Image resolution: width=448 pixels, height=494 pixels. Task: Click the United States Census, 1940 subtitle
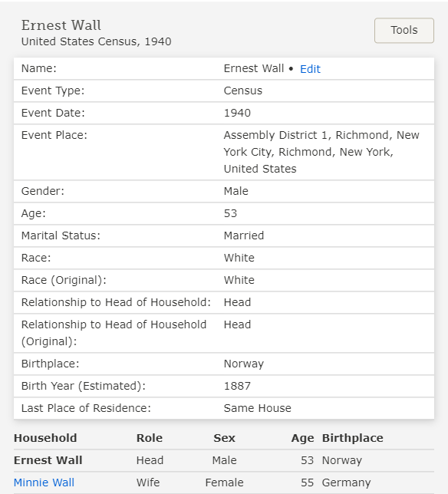tap(96, 41)
